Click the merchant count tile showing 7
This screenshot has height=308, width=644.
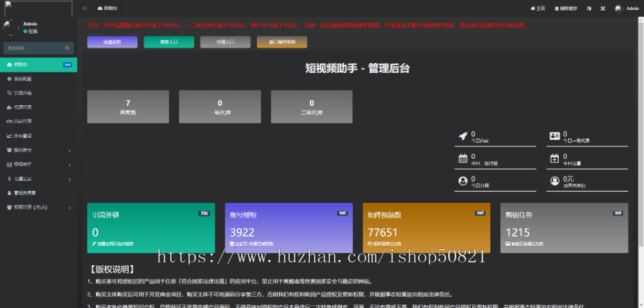[x=128, y=106]
